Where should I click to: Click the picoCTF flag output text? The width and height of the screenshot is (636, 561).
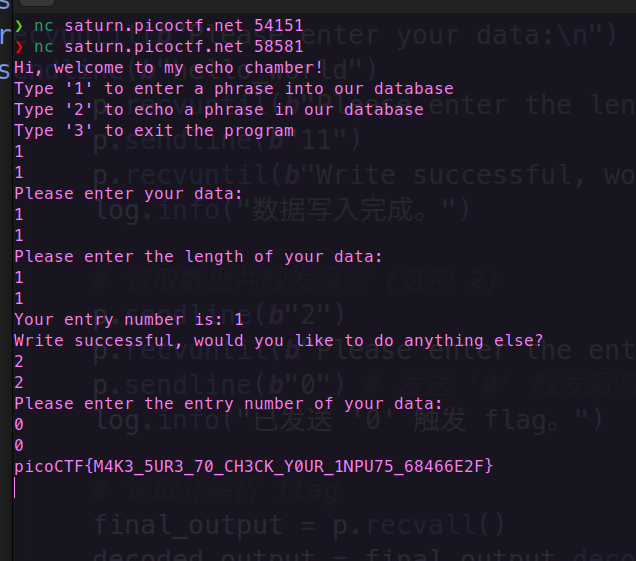click(254, 466)
